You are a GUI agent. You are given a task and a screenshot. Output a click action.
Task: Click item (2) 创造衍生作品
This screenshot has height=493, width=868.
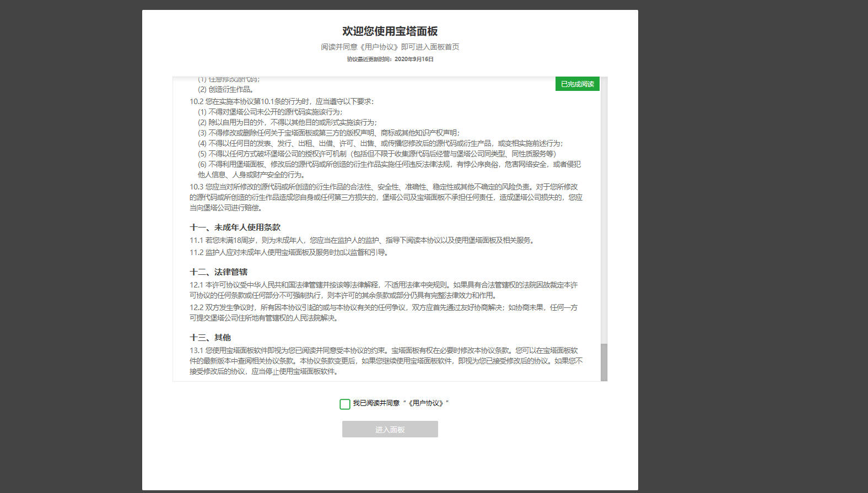point(226,89)
